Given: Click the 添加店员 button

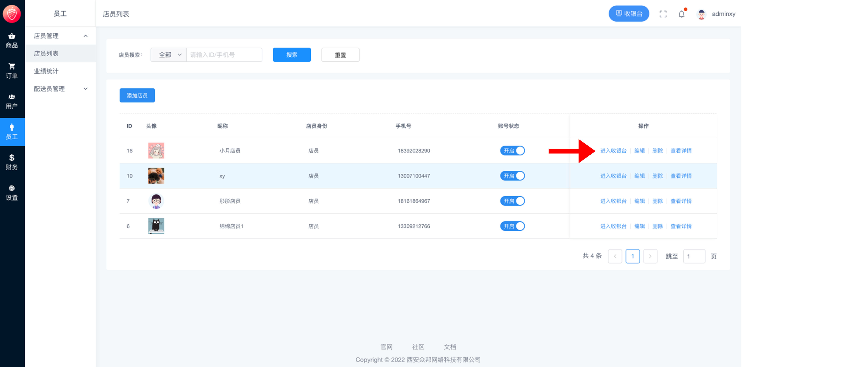Looking at the screenshot, I should click(x=137, y=95).
